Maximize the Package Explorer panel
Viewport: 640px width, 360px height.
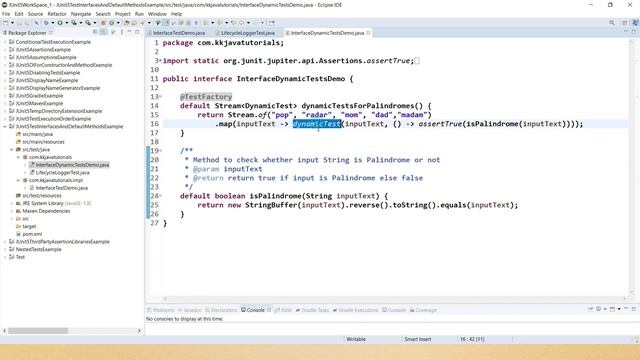(x=138, y=32)
